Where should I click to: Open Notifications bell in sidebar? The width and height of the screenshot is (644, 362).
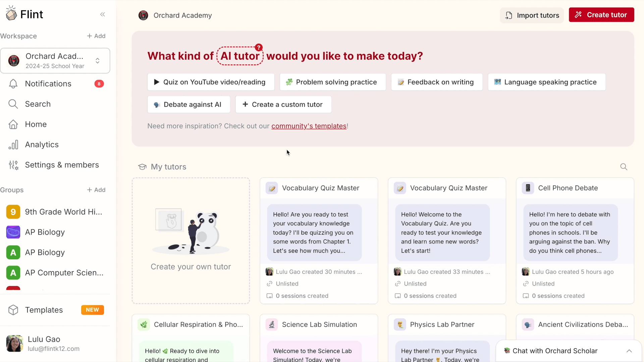(x=13, y=84)
